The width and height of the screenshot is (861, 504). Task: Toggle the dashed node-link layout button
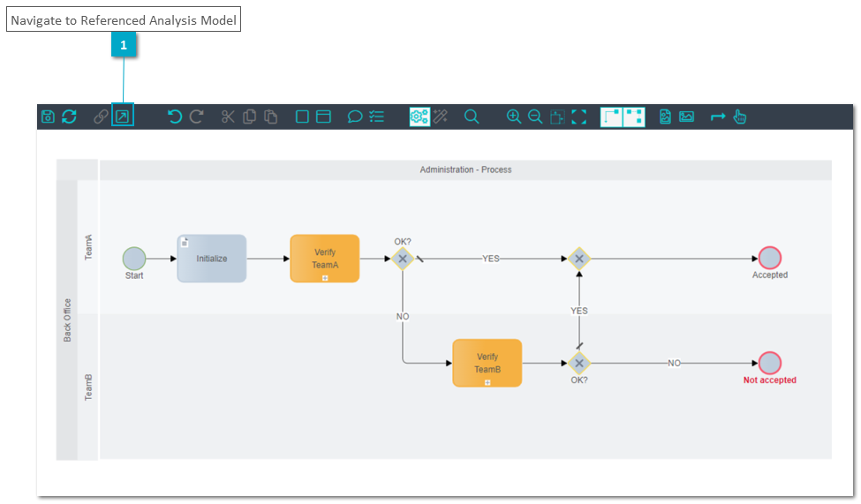pyautogui.click(x=634, y=117)
